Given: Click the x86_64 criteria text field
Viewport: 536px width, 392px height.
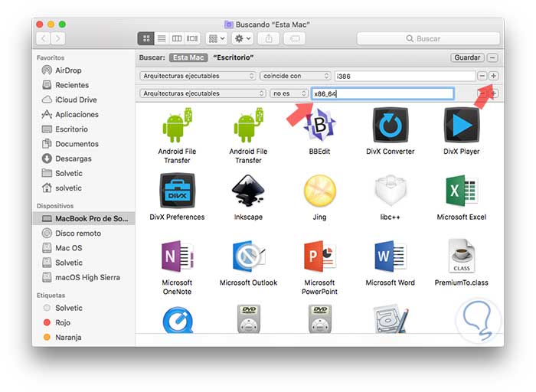Looking at the screenshot, I should coord(383,93).
